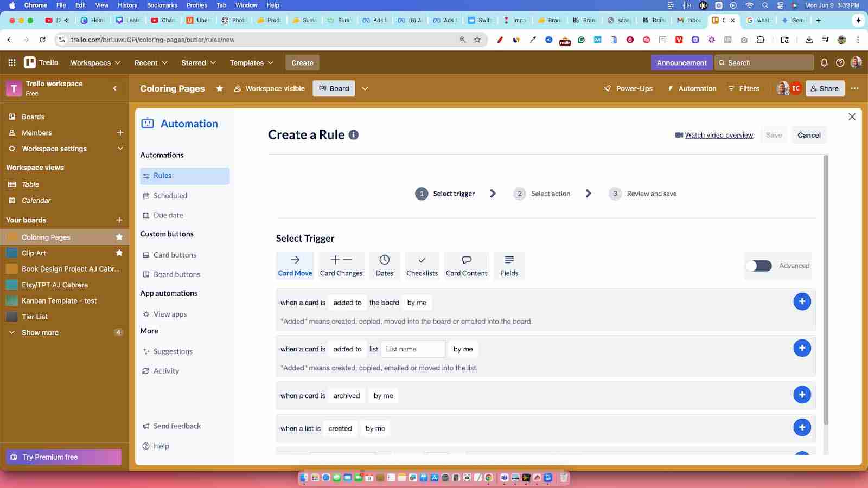The height and width of the screenshot is (488, 868).
Task: Open the Workspaces dropdown
Action: [x=94, y=62]
